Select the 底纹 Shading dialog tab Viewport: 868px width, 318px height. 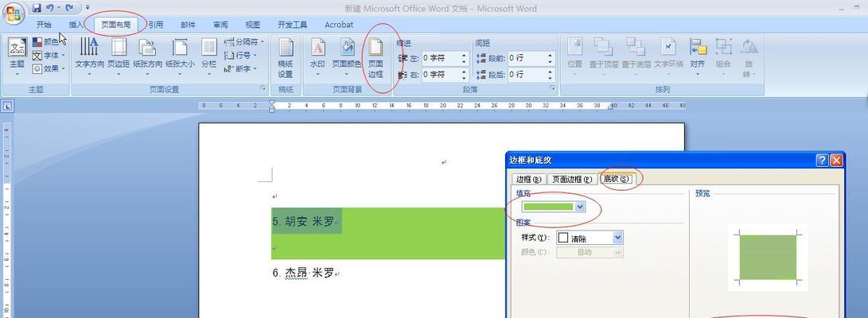[x=617, y=179]
